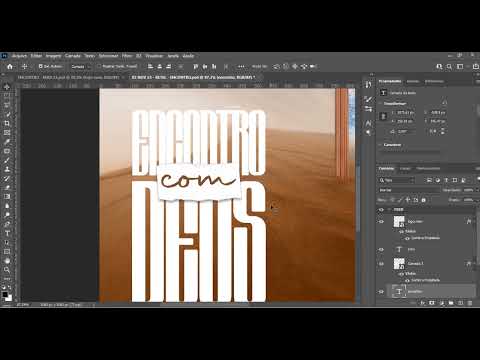The image size is (480, 360).
Task: Select the Brush tool
Action: pos(7,160)
